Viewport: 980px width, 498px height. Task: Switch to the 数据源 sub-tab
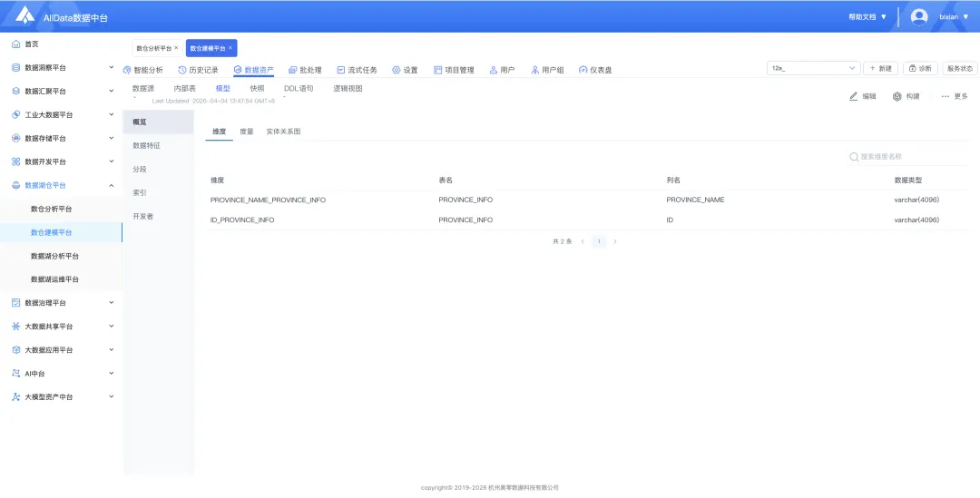tap(143, 89)
